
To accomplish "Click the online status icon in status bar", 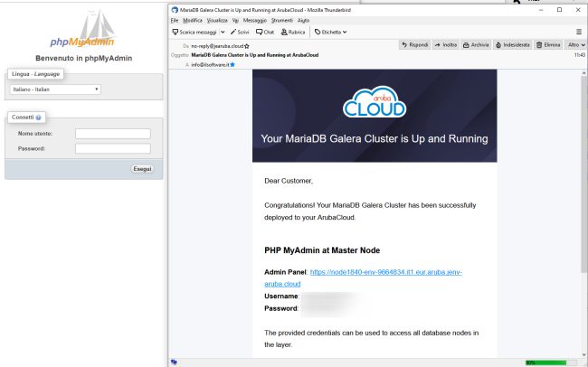I will click(x=174, y=362).
